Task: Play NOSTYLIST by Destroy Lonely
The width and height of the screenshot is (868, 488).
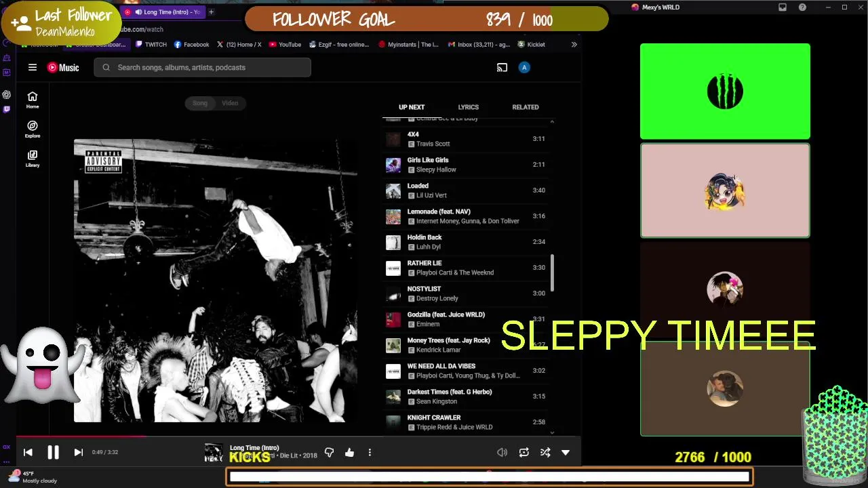Action: pyautogui.click(x=466, y=293)
